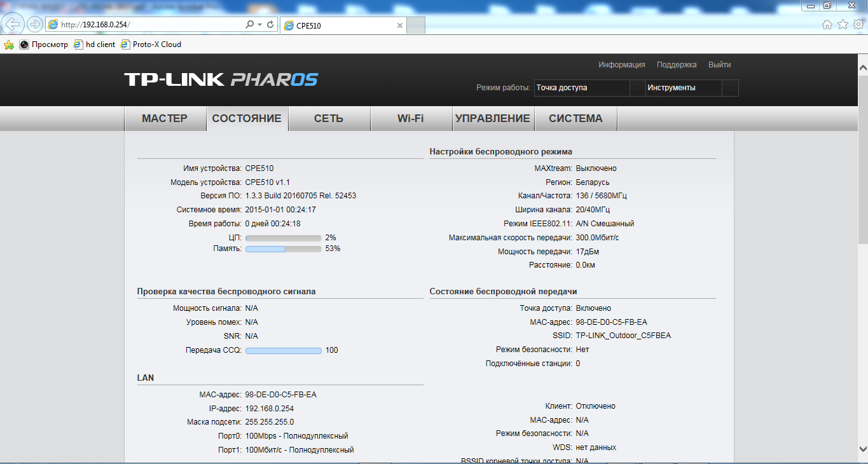The width and height of the screenshot is (868, 464).
Task: Open the Точка доступа operation mode dropdown
Action: click(x=589, y=88)
